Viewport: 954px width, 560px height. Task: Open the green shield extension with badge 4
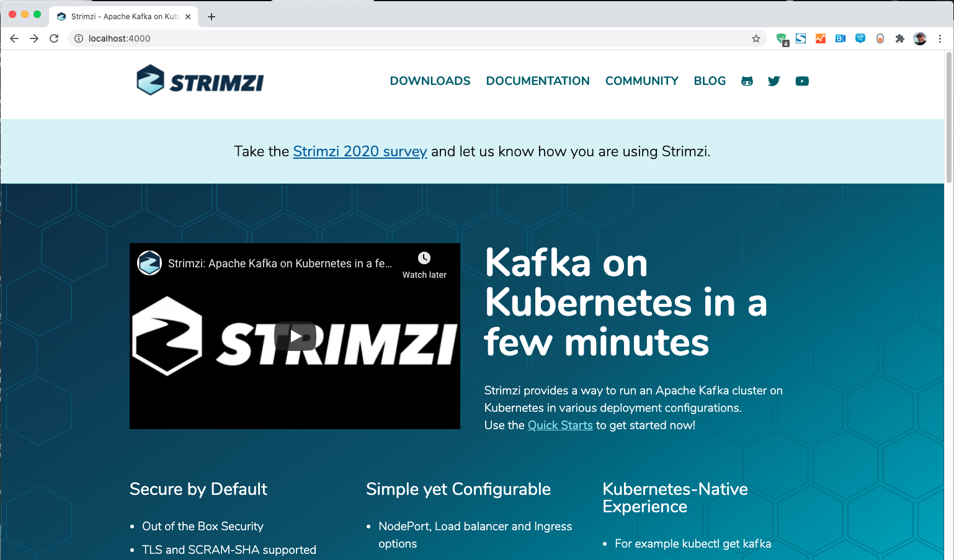782,39
